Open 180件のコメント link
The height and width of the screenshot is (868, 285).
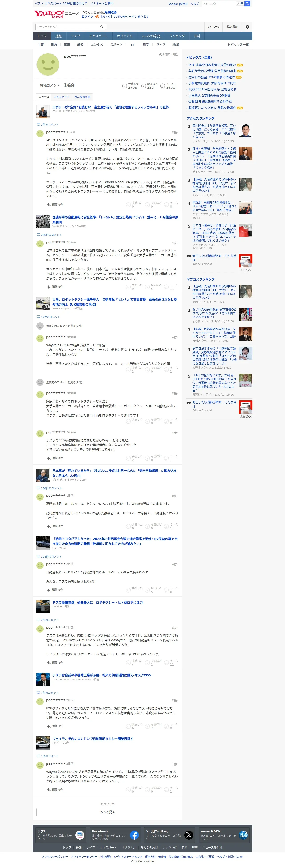pyautogui.click(x=51, y=488)
